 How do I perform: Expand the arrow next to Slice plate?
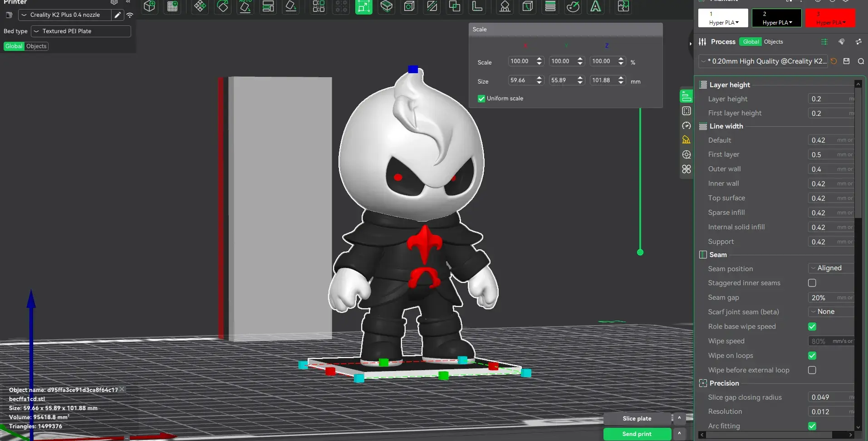click(x=679, y=418)
